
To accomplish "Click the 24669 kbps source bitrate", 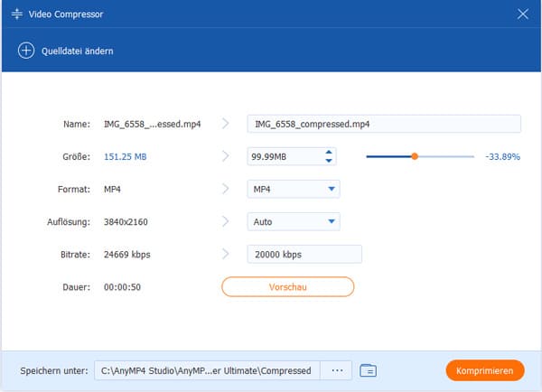I will 126,255.
